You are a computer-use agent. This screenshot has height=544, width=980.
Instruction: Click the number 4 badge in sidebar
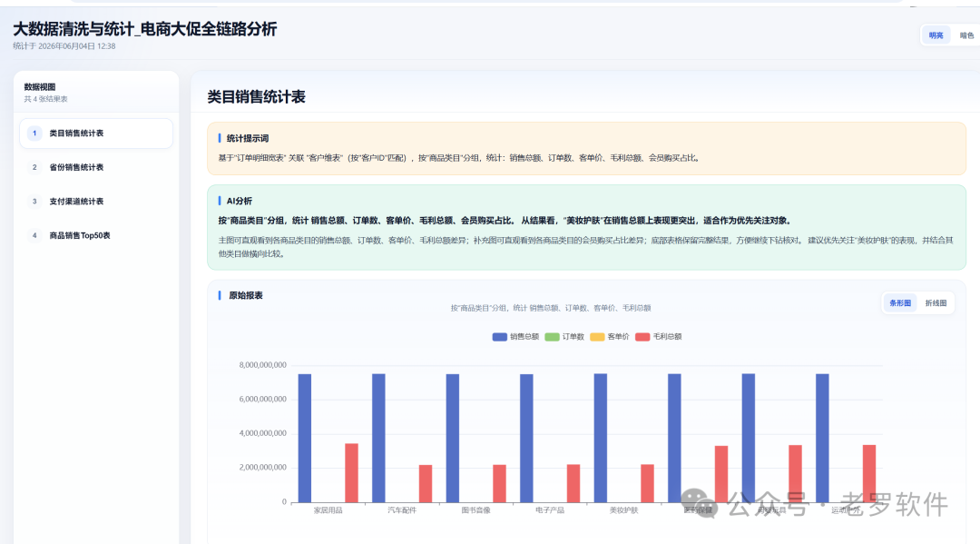click(x=34, y=236)
